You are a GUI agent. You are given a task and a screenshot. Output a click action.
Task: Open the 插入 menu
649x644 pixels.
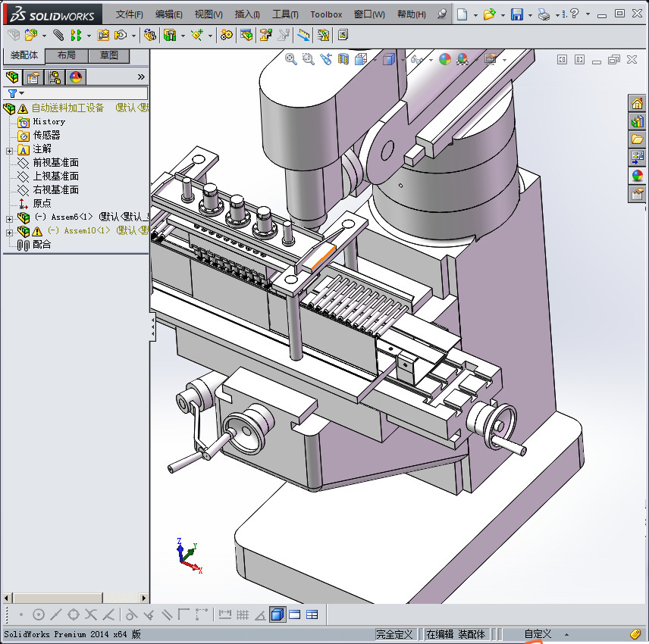pos(247,14)
